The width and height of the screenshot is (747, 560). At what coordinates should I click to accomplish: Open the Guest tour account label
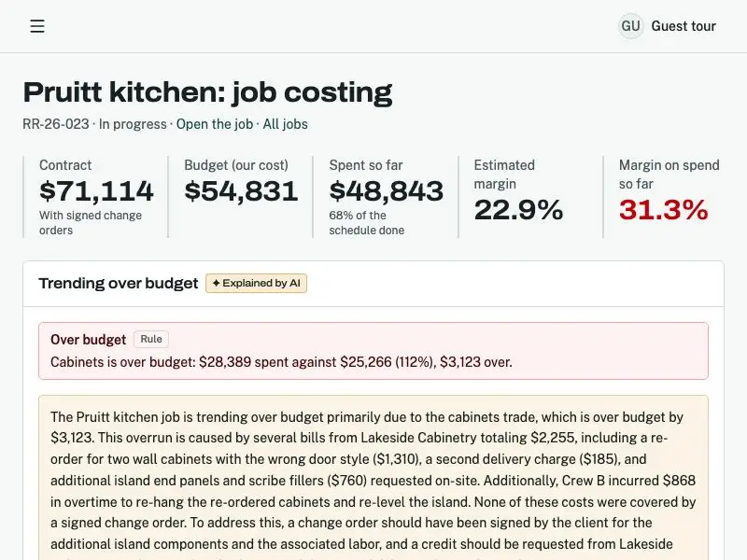[684, 26]
